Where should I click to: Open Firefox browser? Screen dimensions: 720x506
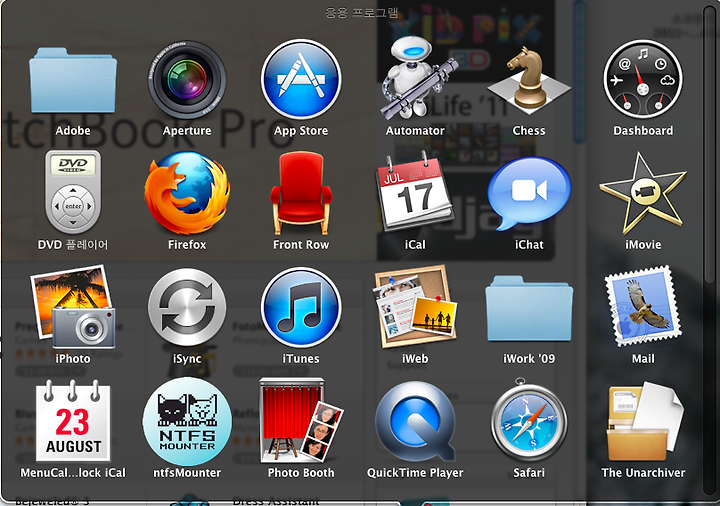[x=187, y=193]
